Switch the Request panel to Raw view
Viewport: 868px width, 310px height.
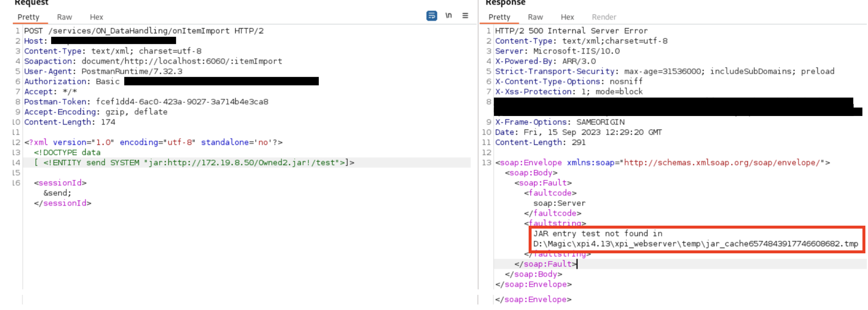click(64, 17)
